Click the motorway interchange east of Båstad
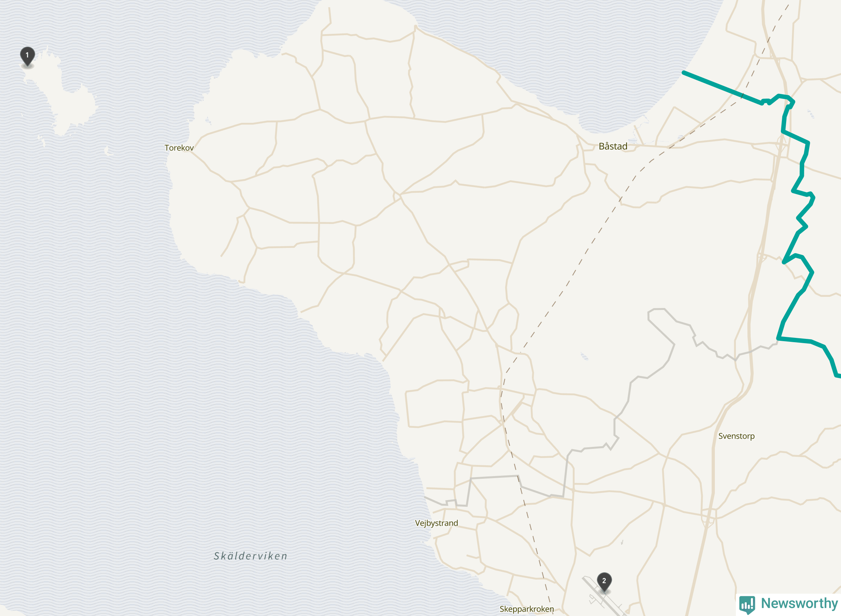The width and height of the screenshot is (841, 616). [x=782, y=145]
